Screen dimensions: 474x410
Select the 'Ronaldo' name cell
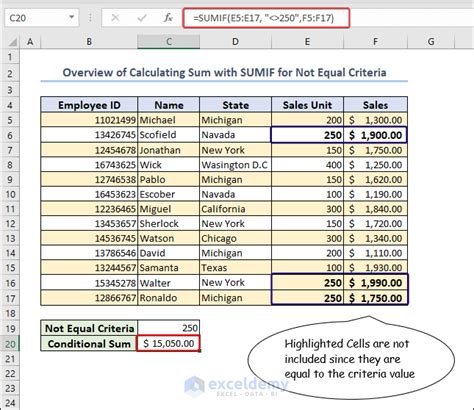pyautogui.click(x=169, y=298)
